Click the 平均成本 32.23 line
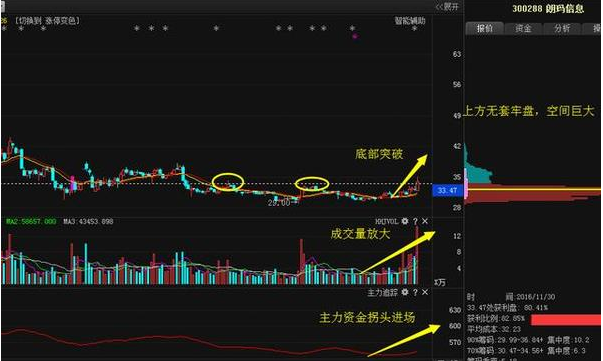The width and height of the screenshot is (603, 361). (495, 329)
